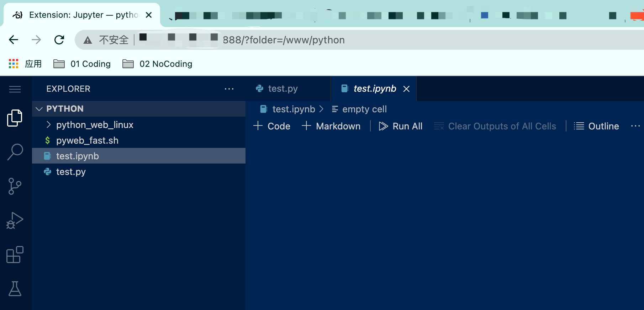
Task: Open more notebook toolbar actions
Action: 635,126
